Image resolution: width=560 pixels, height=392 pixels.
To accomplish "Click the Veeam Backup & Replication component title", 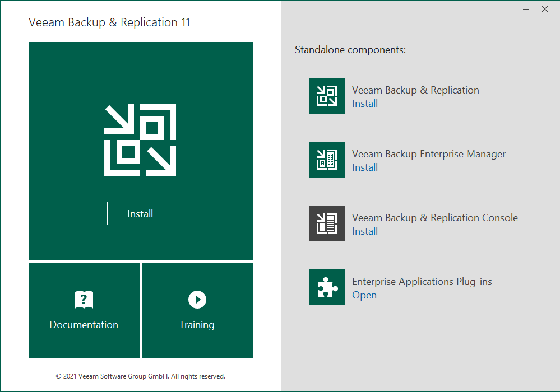I will pos(415,90).
